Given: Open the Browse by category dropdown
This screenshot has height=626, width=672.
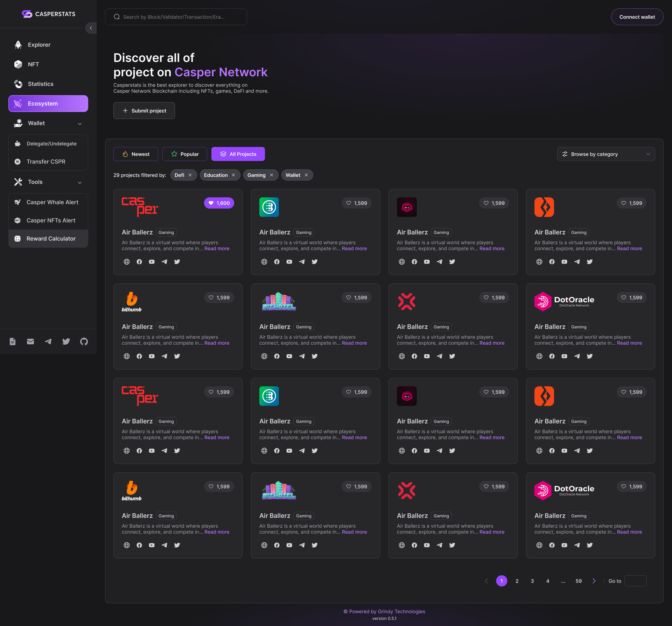Looking at the screenshot, I should [606, 154].
